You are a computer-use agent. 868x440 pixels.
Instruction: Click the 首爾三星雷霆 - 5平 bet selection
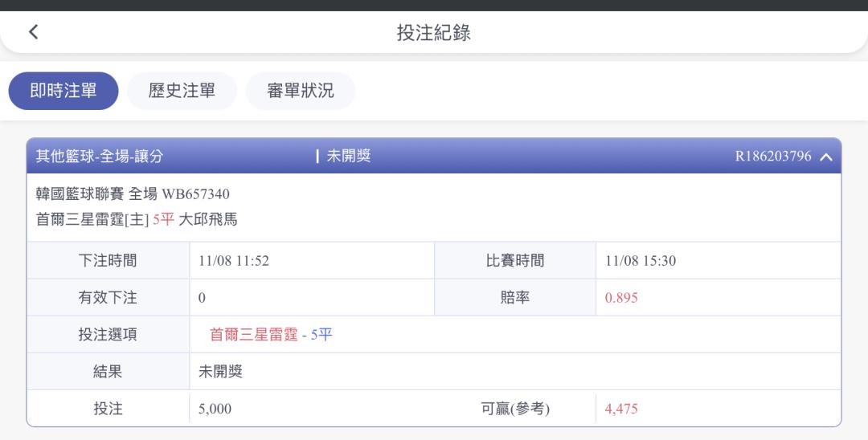(271, 335)
